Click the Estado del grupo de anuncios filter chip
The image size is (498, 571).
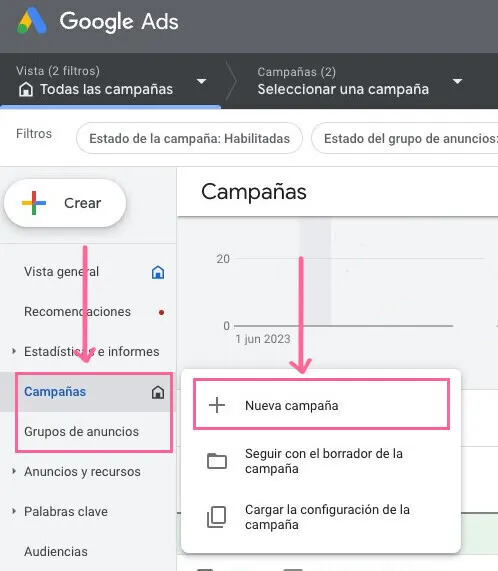[x=405, y=138]
